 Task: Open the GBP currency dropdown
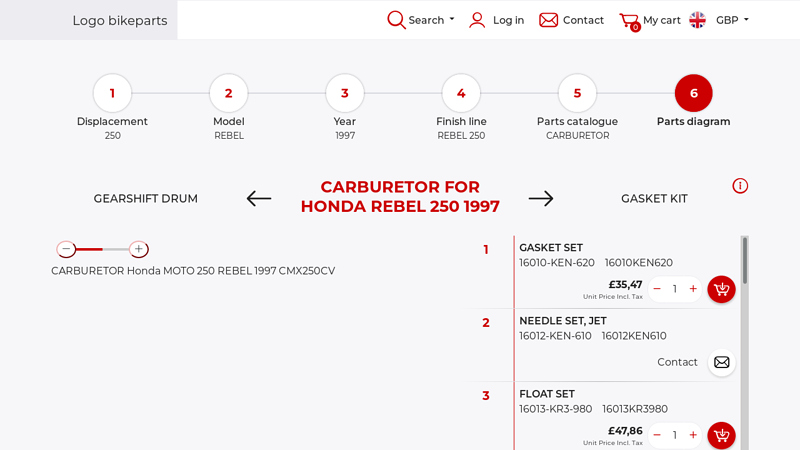click(x=732, y=20)
